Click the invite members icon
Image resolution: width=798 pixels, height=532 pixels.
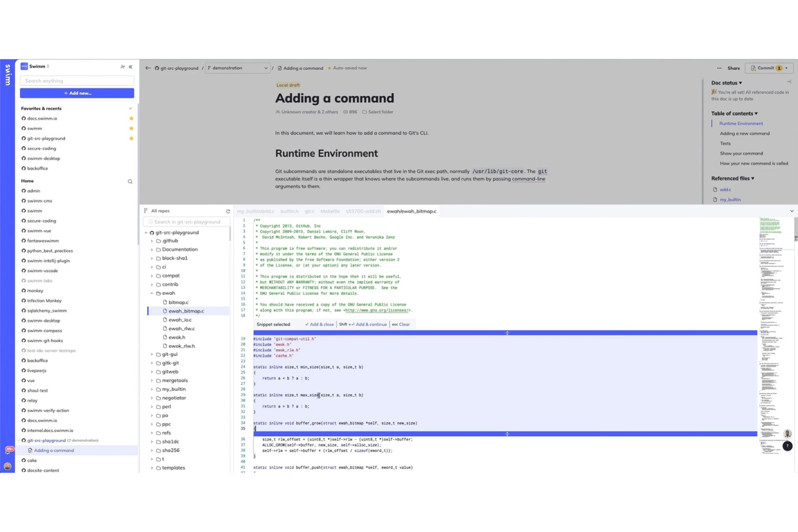pos(122,67)
